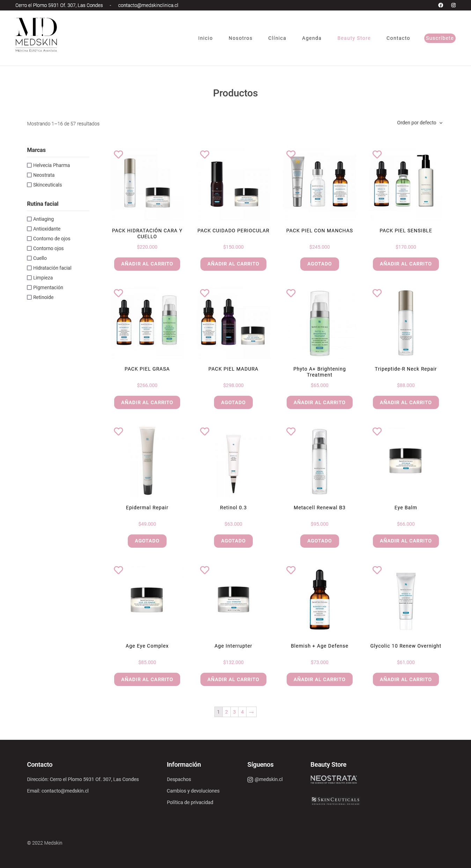Check the Neostrata brand filter
471x868 pixels.
click(29, 175)
